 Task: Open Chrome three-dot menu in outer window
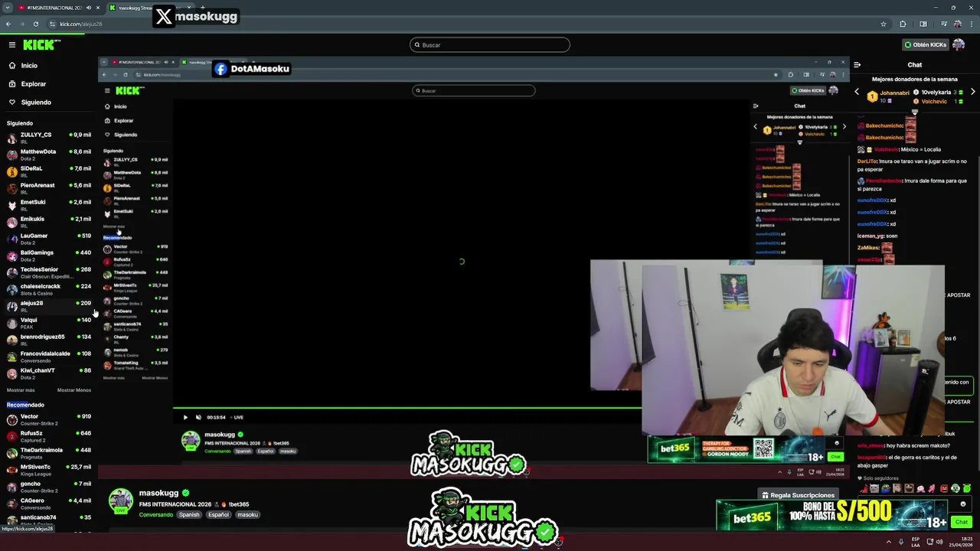pyautogui.click(x=972, y=24)
